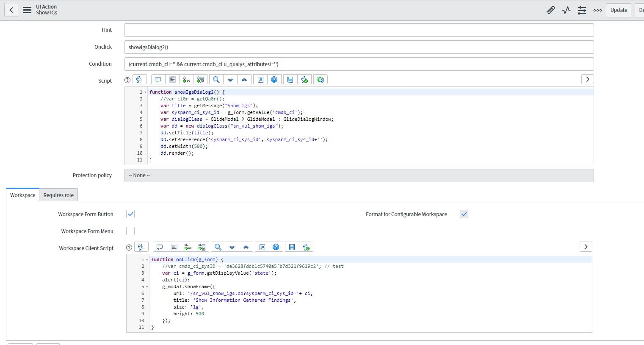This screenshot has height=345, width=644.
Task: Attach a file using the paperclip icon
Action: coord(550,10)
